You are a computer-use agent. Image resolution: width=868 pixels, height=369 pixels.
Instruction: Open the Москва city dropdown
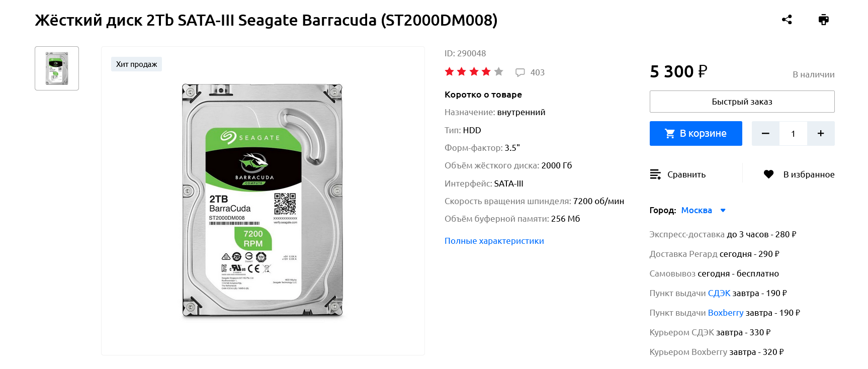[x=697, y=210]
